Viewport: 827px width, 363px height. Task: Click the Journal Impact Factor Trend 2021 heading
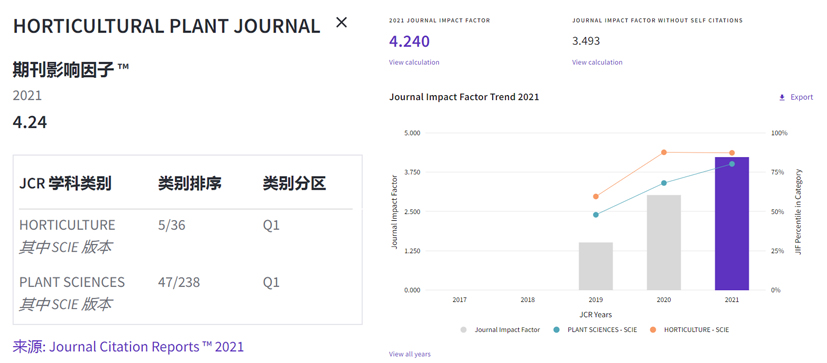click(464, 97)
